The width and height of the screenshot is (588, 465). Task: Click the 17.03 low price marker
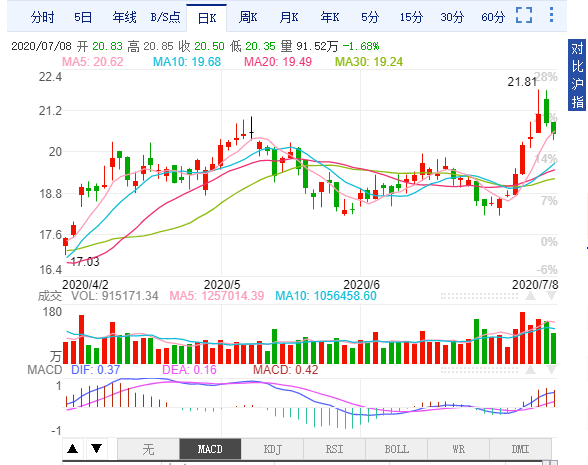click(85, 262)
